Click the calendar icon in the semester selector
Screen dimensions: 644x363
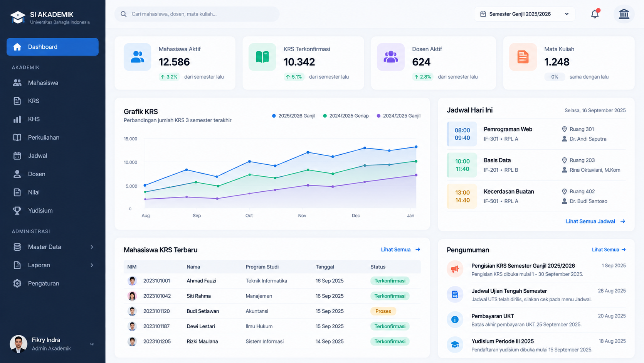[483, 14]
